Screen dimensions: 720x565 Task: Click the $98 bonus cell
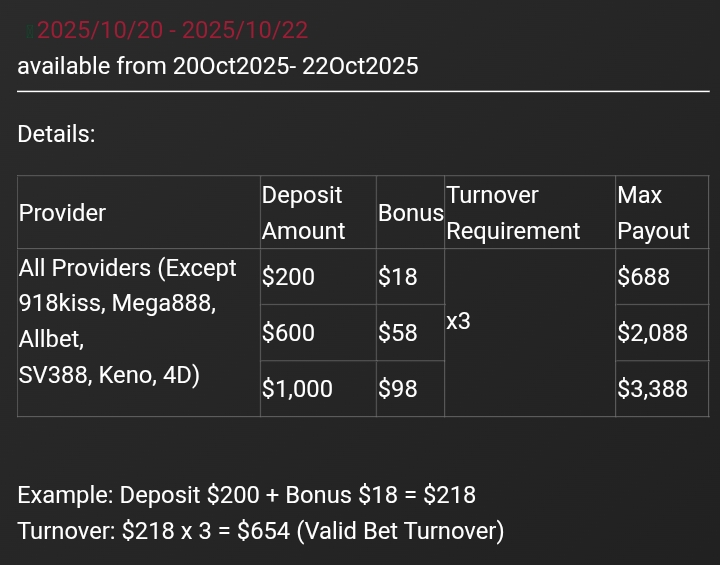click(x=398, y=389)
